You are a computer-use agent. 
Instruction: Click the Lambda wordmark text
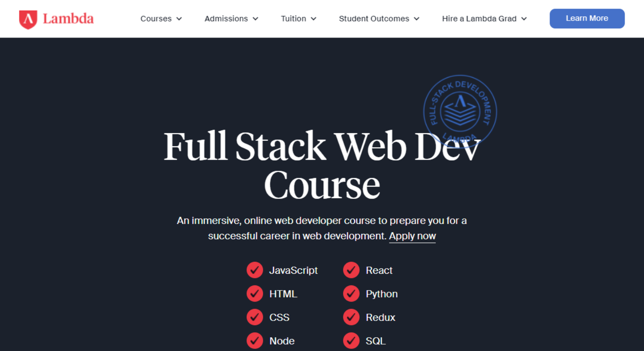(x=67, y=18)
